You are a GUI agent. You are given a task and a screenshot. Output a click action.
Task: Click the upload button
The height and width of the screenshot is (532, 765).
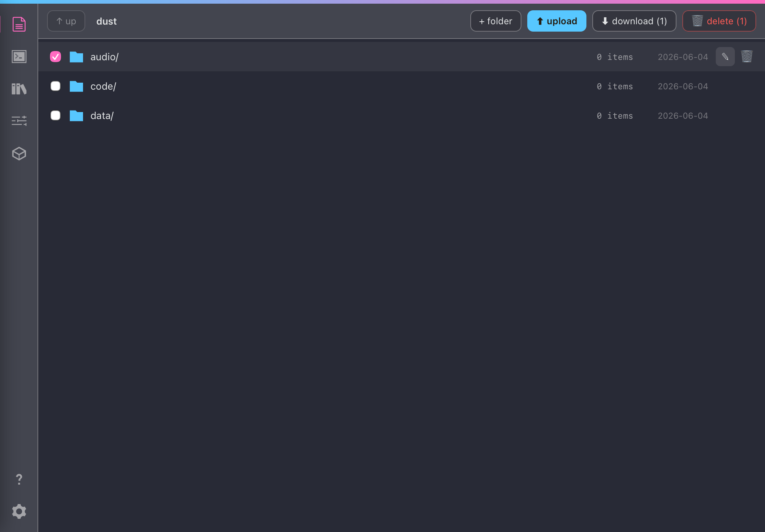557,21
